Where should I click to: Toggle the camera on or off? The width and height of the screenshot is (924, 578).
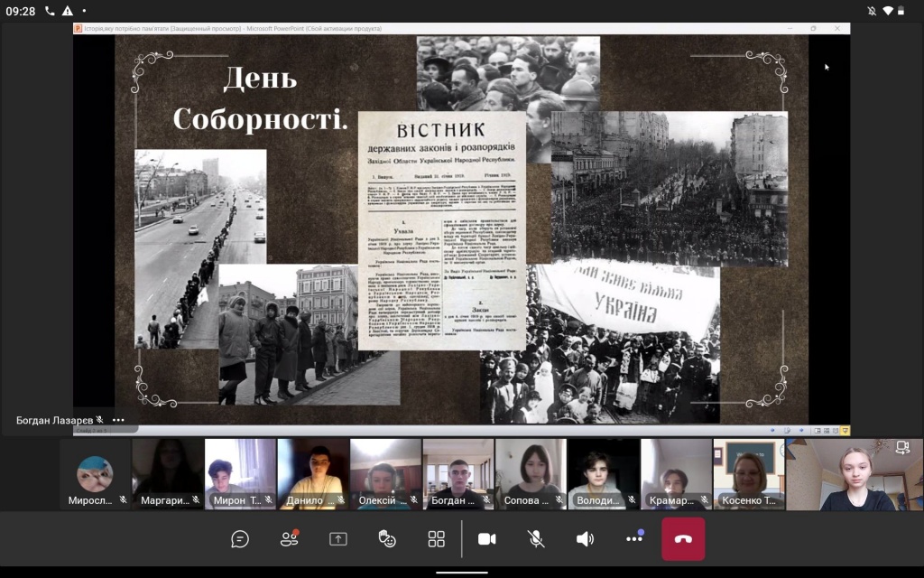point(487,539)
